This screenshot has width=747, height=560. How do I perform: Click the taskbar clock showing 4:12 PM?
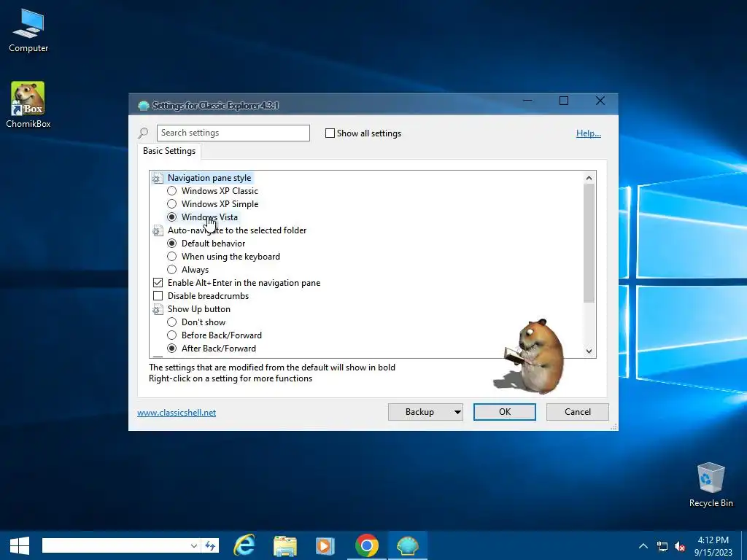[x=713, y=546]
